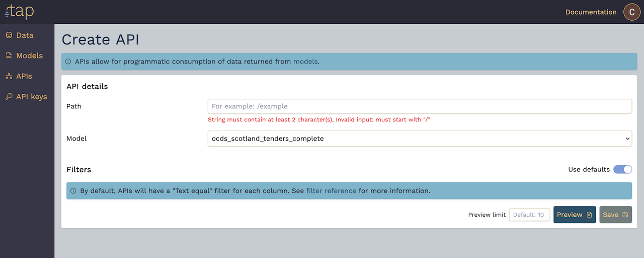
Task: Click the API keys key icon
Action: 9,97
